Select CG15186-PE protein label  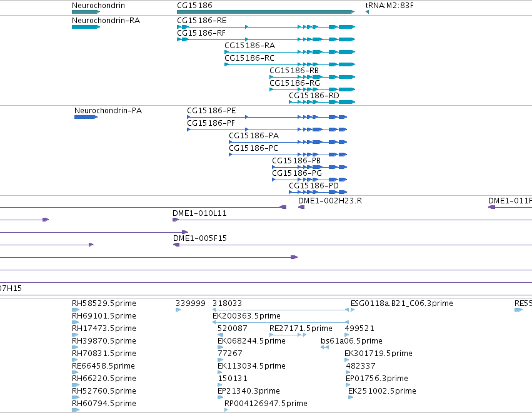(211, 111)
